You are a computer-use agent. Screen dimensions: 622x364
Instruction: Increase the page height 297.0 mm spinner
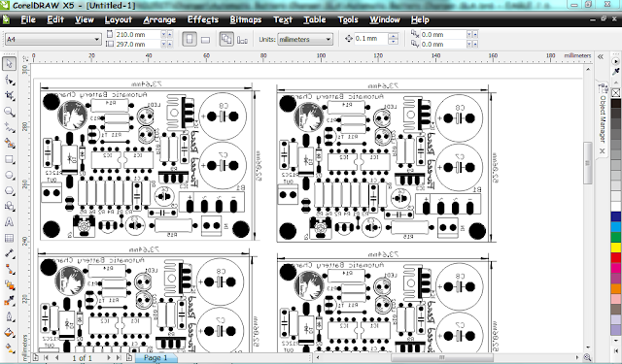170,44
